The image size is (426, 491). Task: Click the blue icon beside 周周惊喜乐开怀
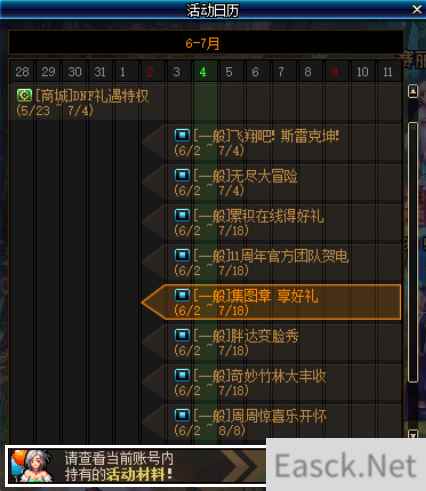(x=182, y=415)
